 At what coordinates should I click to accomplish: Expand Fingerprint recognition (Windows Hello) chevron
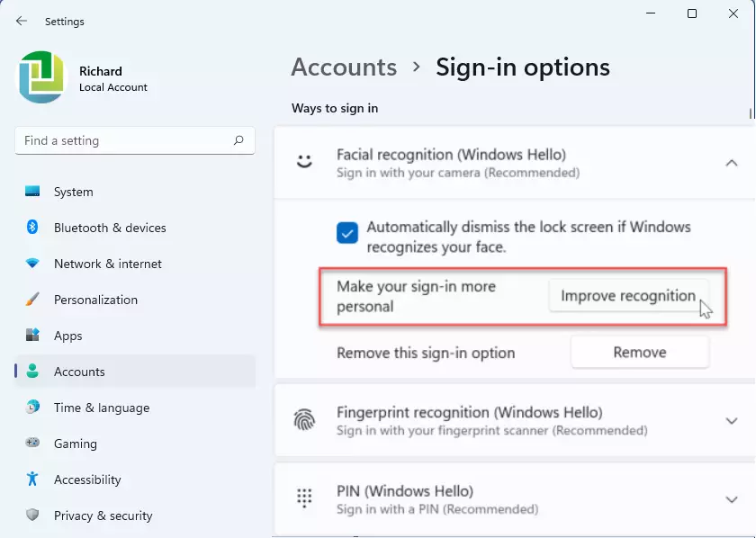[732, 421]
